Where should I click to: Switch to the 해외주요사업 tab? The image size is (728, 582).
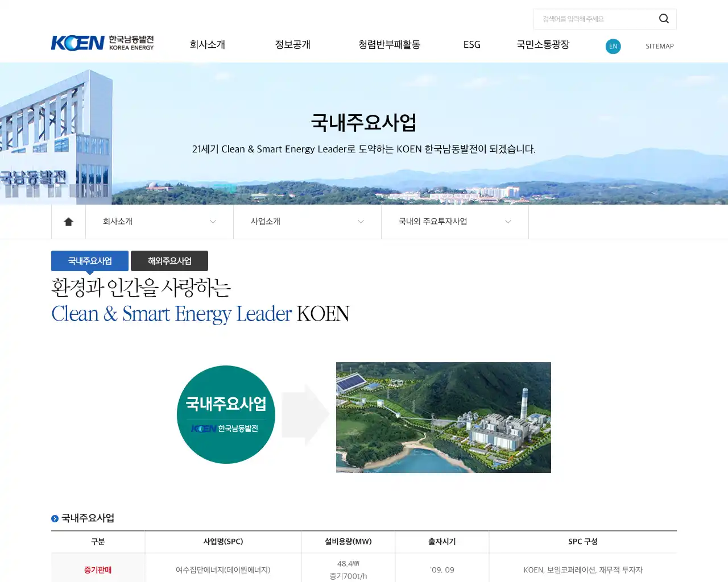tap(169, 260)
